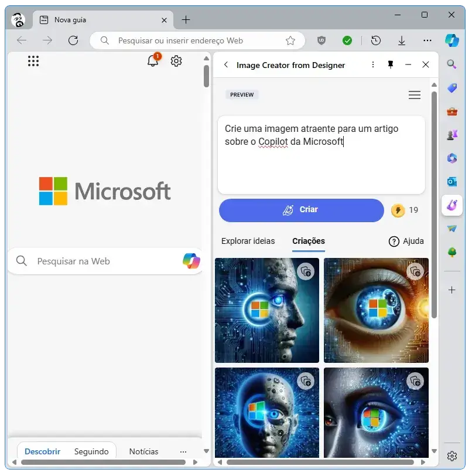The image size is (472, 476).
Task: Click Image Creator panel vertical scrollbar
Action: [x=434, y=205]
